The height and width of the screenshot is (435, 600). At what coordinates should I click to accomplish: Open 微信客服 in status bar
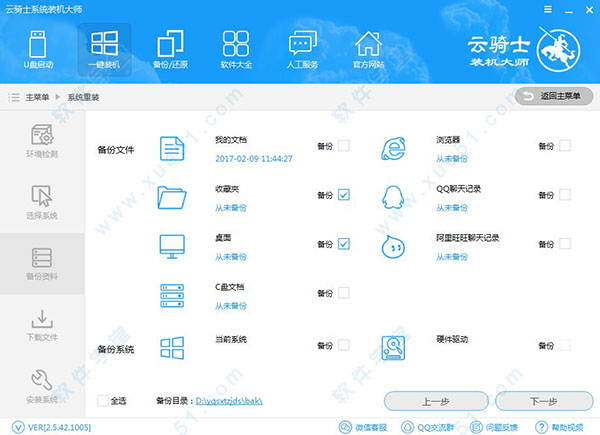click(363, 427)
